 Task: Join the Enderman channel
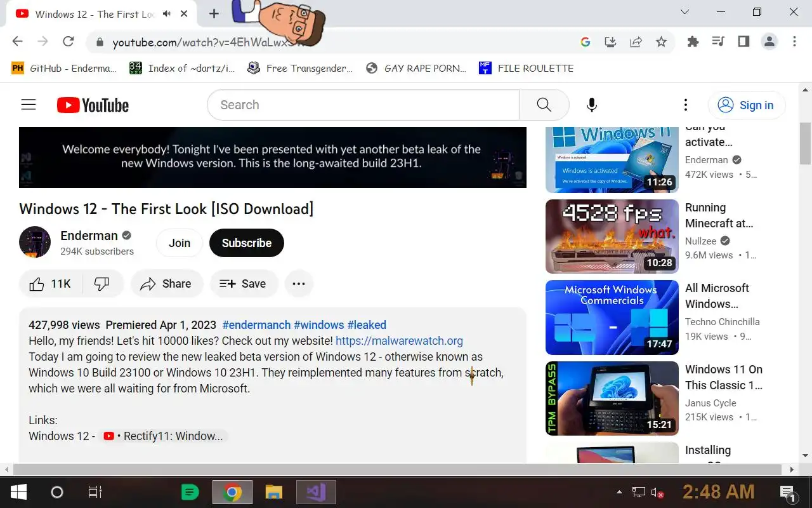coord(180,243)
